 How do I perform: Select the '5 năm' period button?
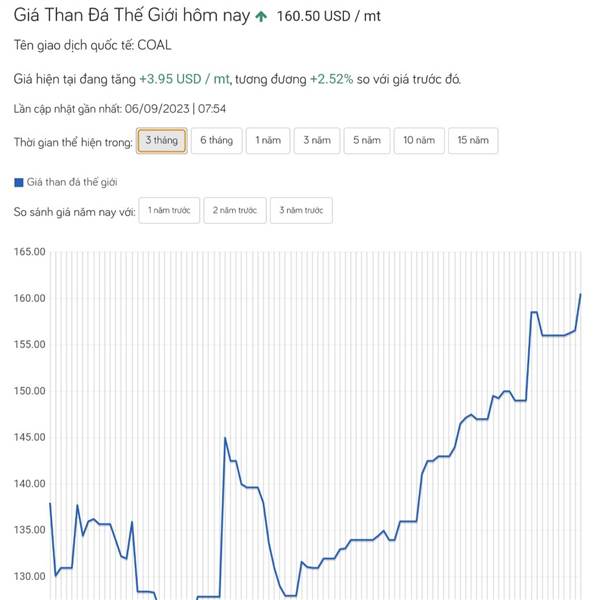point(367,140)
